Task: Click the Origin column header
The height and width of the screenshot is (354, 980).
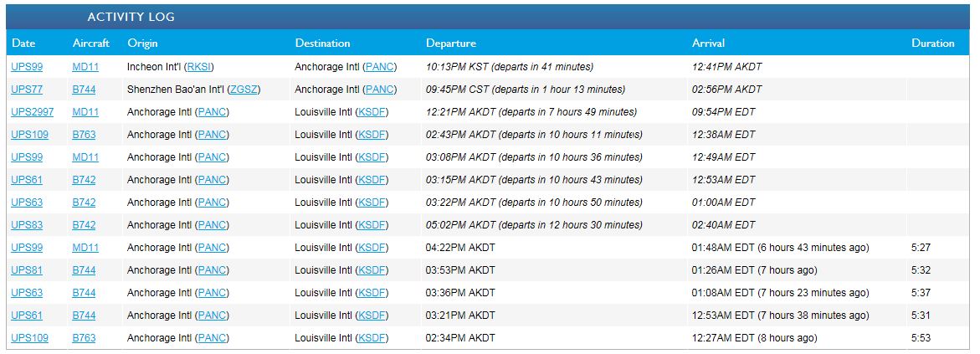Action: (142, 44)
